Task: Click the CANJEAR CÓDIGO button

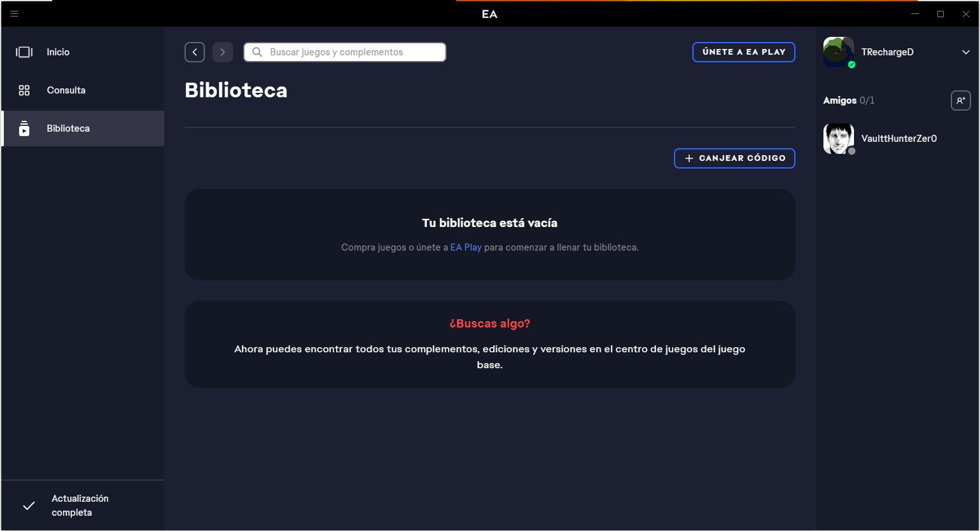Action: coord(735,158)
